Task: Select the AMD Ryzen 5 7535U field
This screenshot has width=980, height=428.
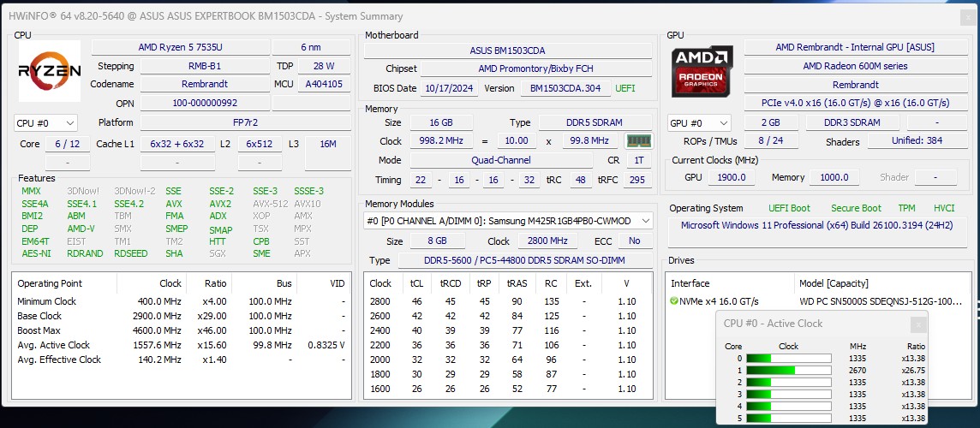Action: [x=181, y=47]
